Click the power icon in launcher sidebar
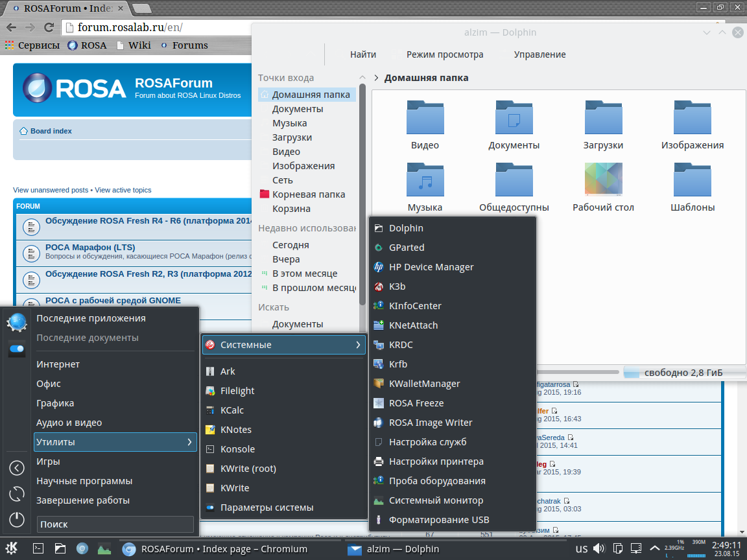The width and height of the screenshot is (747, 560). tap(17, 519)
